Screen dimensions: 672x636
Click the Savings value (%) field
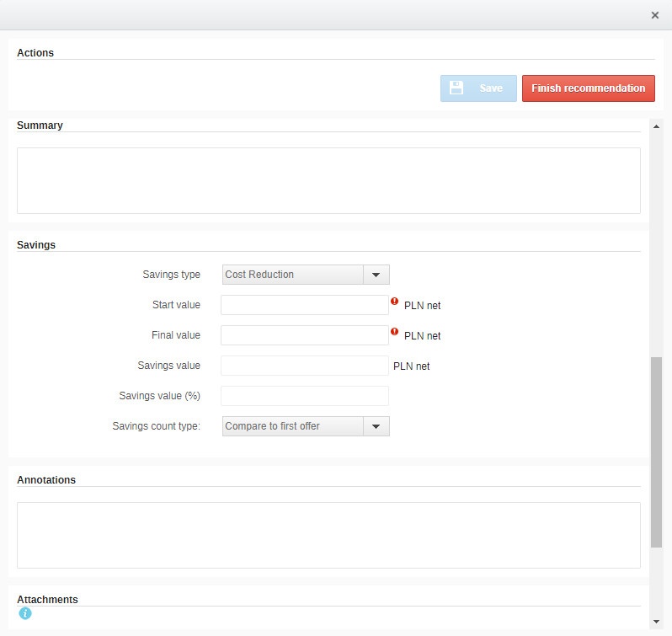click(304, 396)
